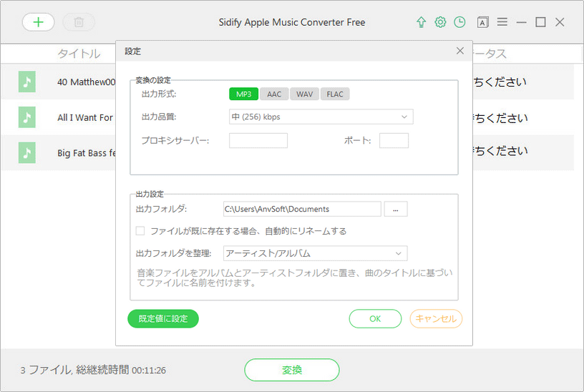The height and width of the screenshot is (392, 584).
Task: Select AAC output format
Action: click(x=274, y=94)
